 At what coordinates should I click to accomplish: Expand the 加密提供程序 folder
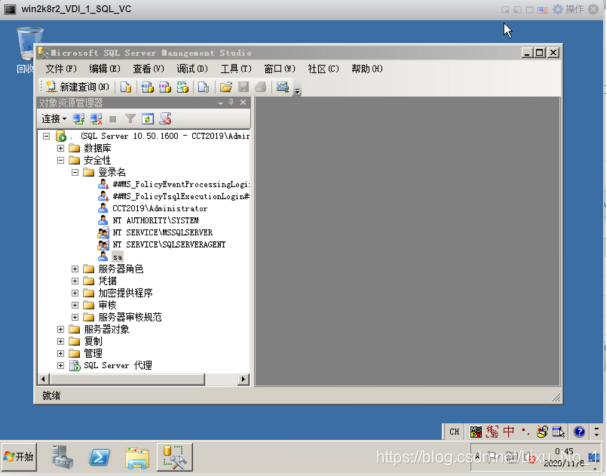[75, 293]
